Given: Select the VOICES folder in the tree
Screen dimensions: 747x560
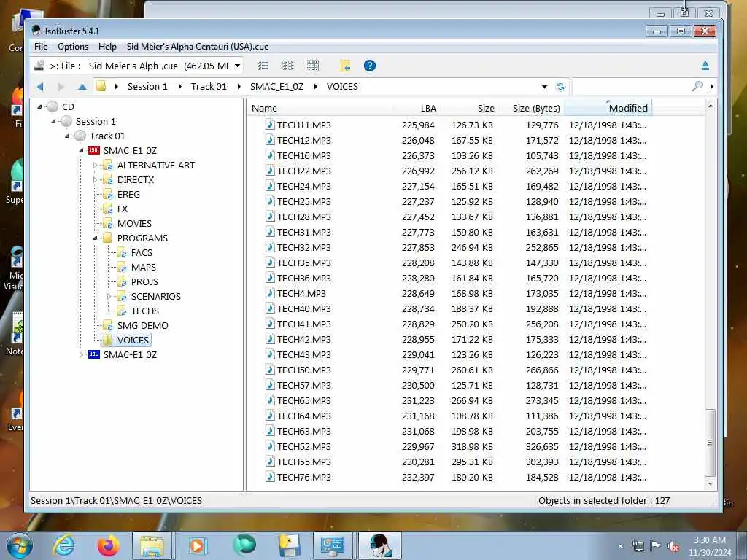Looking at the screenshot, I should (133, 340).
